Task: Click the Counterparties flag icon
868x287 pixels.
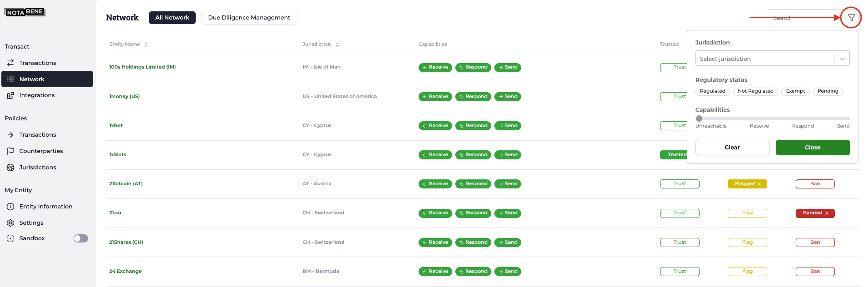Action: pyautogui.click(x=10, y=151)
